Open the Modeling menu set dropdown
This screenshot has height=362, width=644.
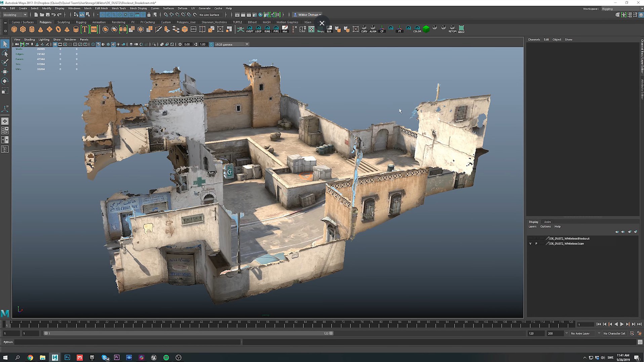coord(15,15)
